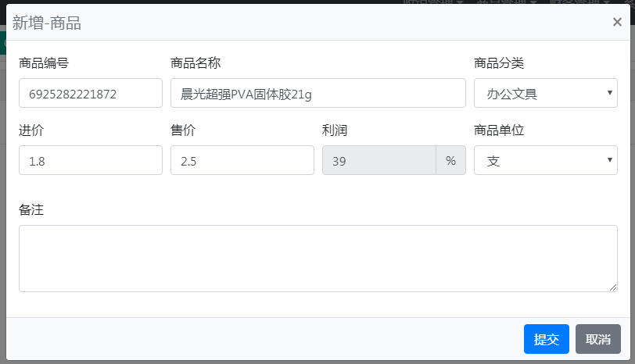Click the 商品编号 field showing 6925282221872

click(x=91, y=93)
